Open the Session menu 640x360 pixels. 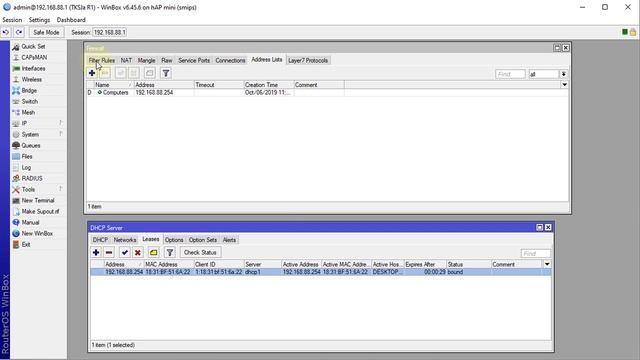[12, 20]
